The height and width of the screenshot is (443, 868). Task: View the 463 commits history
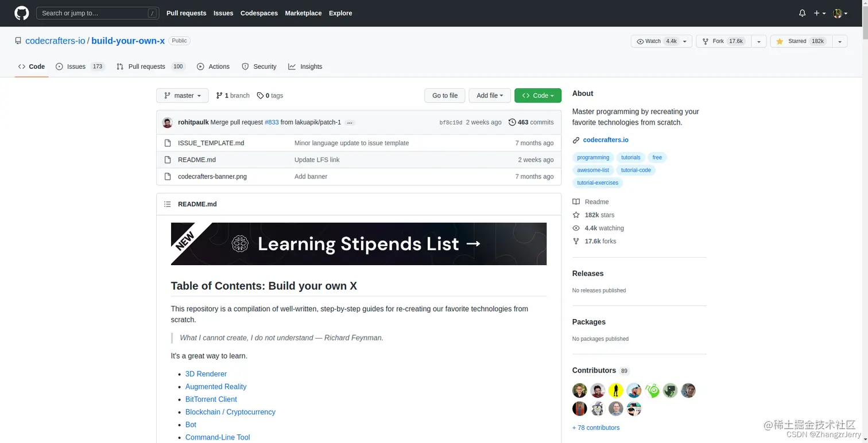[531, 122]
